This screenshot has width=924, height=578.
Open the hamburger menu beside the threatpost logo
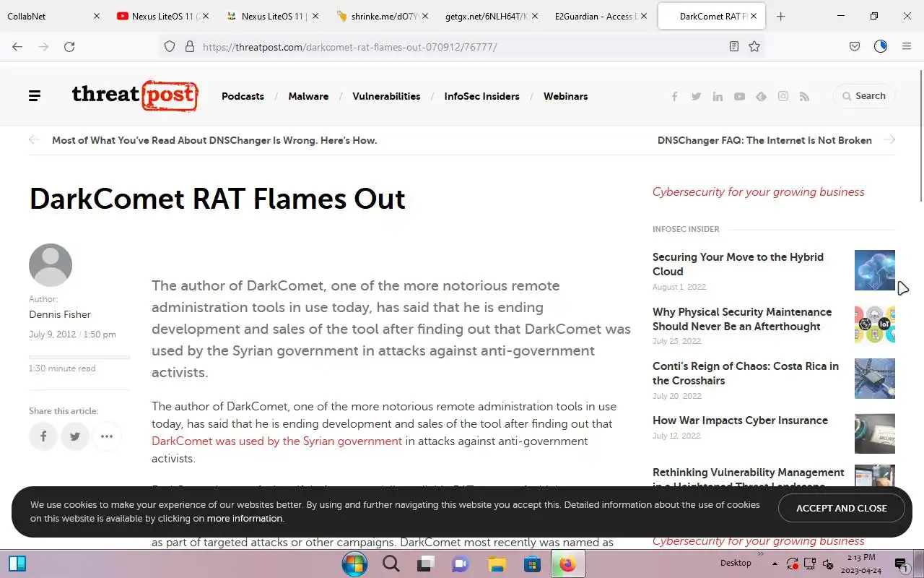click(35, 96)
